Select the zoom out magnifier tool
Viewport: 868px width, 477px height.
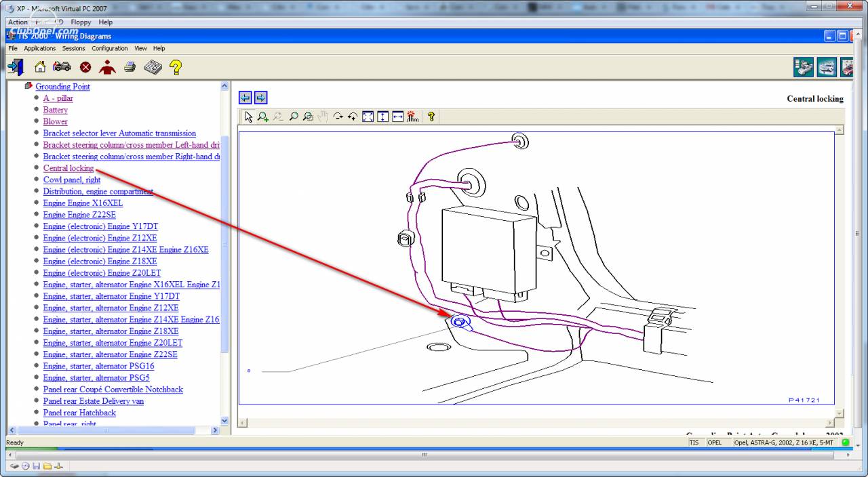[x=278, y=117]
